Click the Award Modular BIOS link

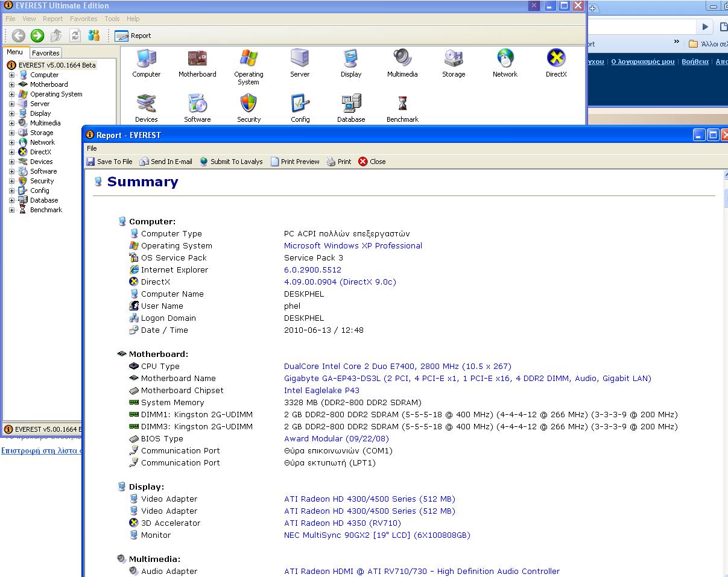(337, 439)
